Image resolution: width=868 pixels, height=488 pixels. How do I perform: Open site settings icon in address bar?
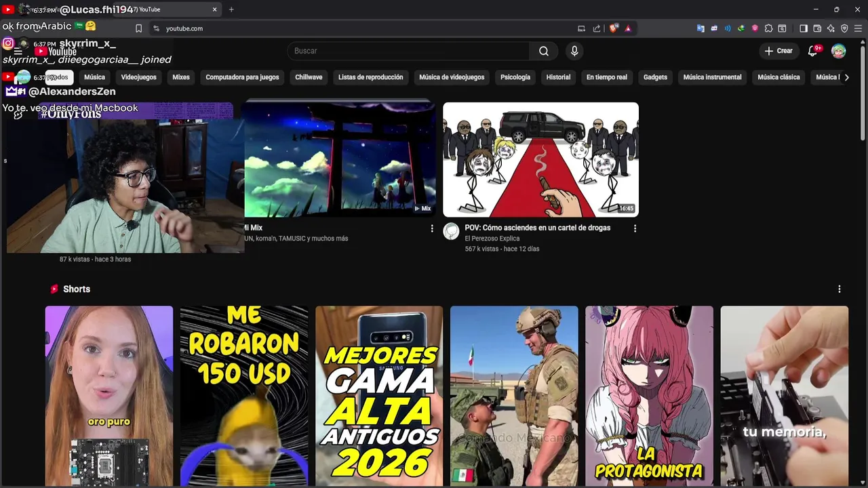point(156,28)
